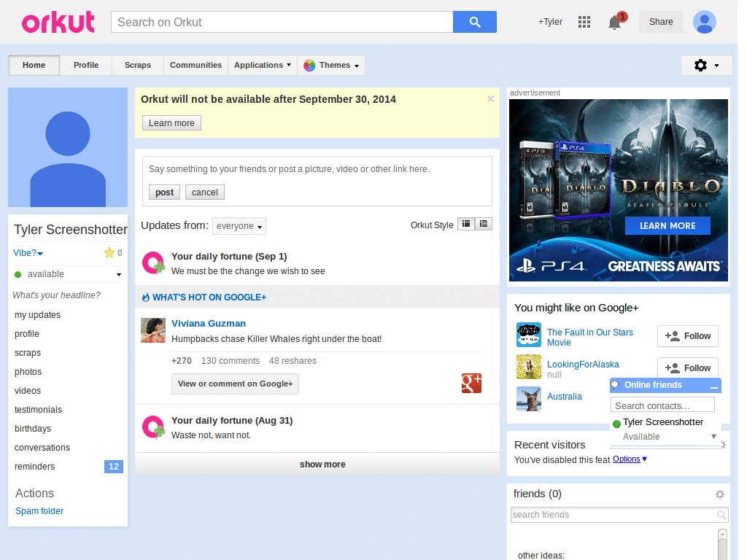Click the Aug 31 daily fortune icon
Screen dimensions: 747x560
click(153, 427)
